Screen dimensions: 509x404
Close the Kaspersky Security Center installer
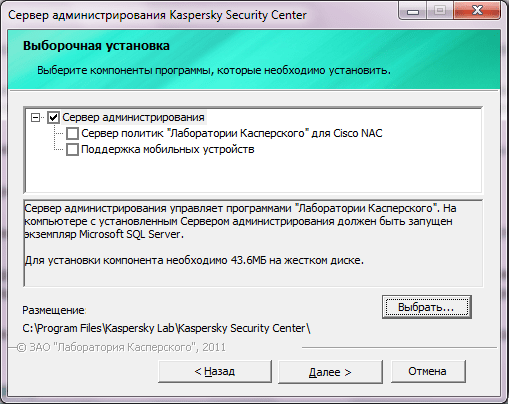(477, 12)
